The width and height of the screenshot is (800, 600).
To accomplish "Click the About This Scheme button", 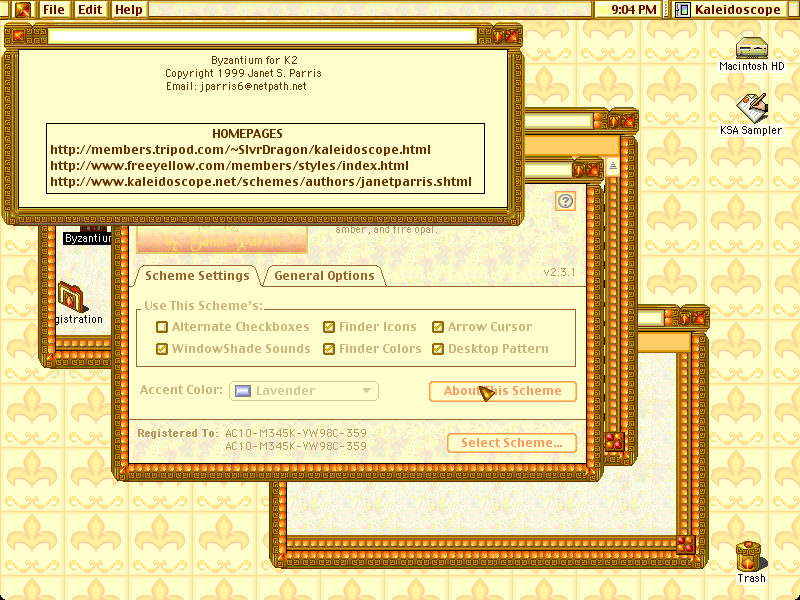I will click(x=503, y=391).
